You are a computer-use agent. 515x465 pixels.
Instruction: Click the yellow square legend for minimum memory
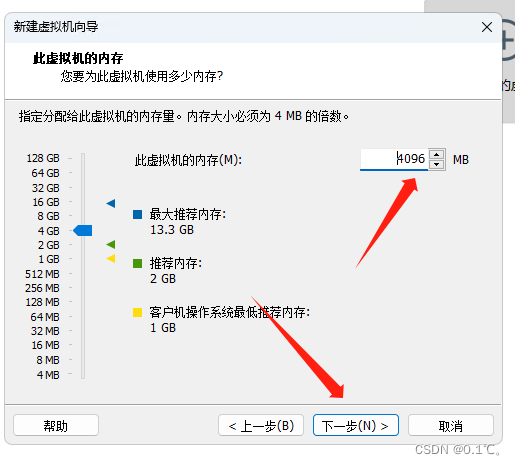click(x=137, y=312)
